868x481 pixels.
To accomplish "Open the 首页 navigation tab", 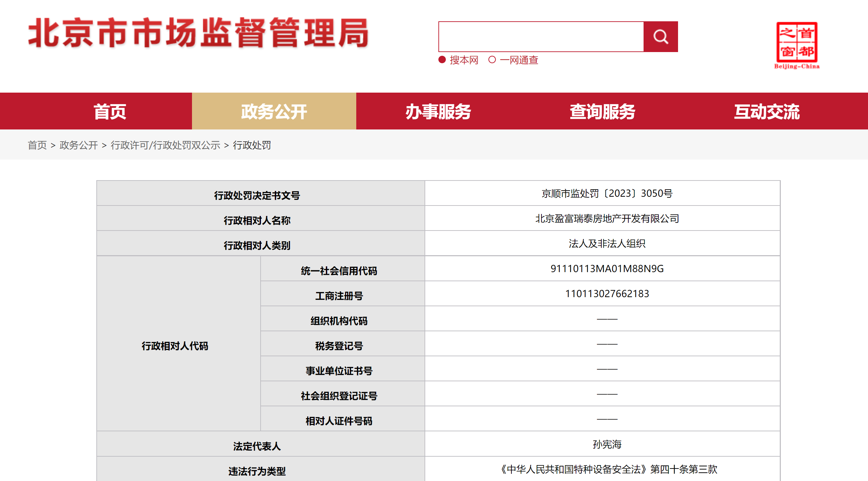I will [x=110, y=111].
